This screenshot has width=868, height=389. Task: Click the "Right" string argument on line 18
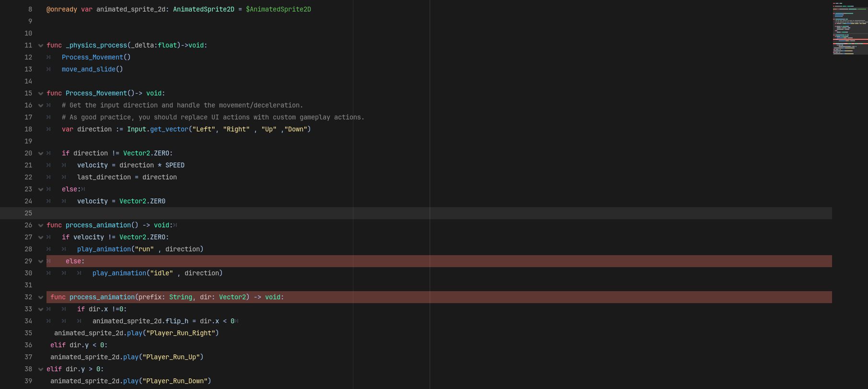pyautogui.click(x=236, y=129)
